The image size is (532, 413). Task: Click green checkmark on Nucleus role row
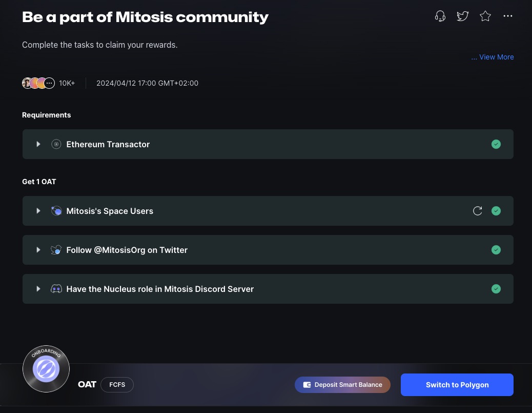tap(496, 289)
